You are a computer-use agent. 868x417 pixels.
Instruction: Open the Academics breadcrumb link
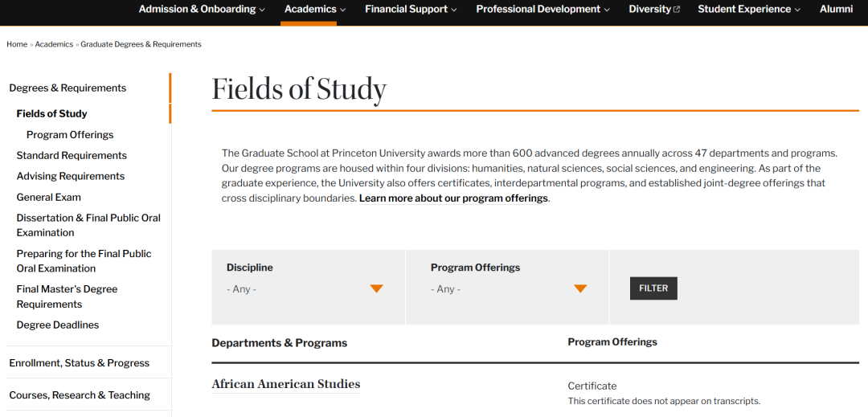54,44
